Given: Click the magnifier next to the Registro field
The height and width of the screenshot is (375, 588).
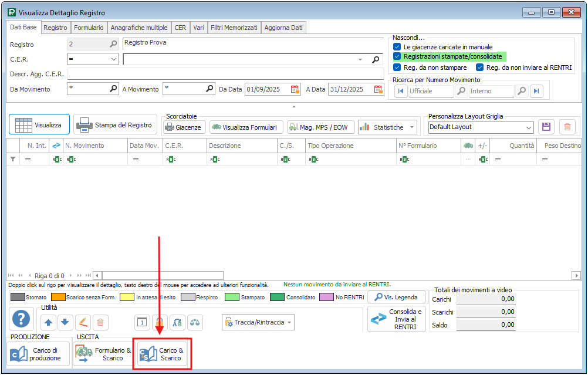Looking at the screenshot, I should [x=113, y=44].
